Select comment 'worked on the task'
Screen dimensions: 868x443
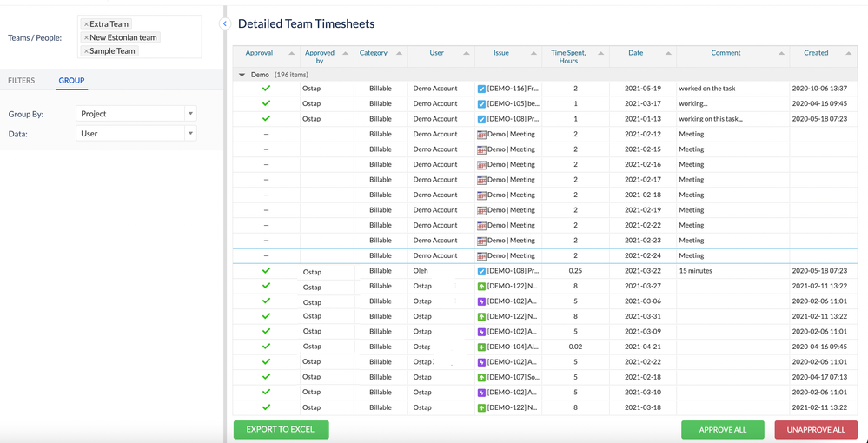coord(707,89)
